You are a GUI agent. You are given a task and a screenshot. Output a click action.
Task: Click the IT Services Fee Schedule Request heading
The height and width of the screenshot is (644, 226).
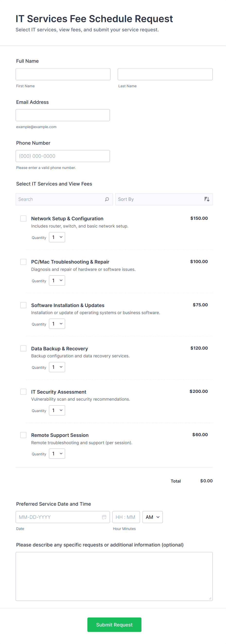click(x=94, y=18)
